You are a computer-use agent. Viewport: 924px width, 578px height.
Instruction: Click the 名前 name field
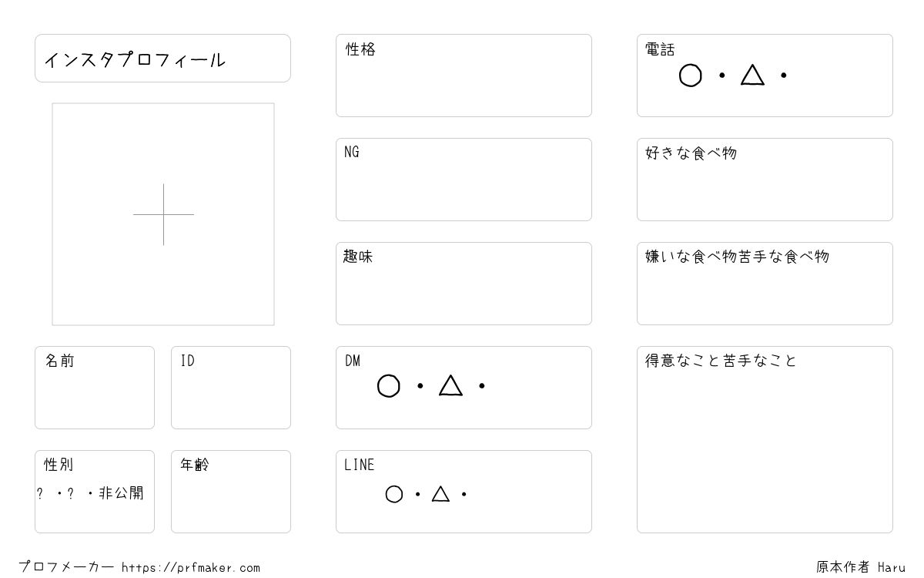95,388
